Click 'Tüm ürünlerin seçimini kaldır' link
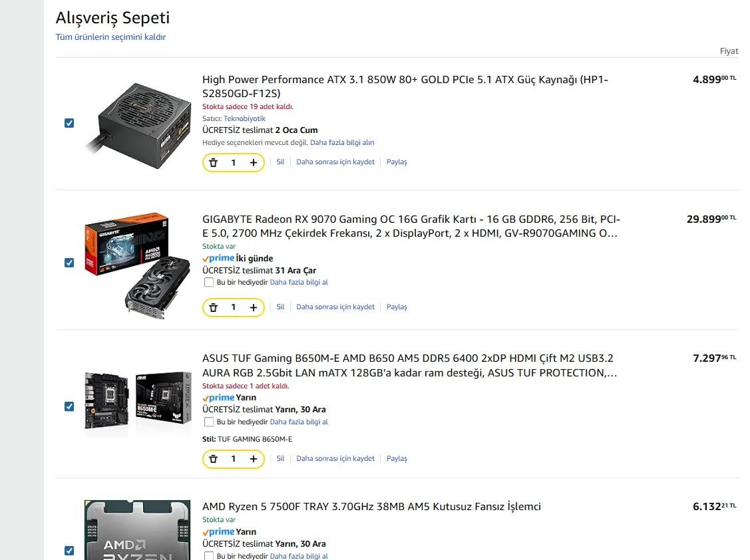 [x=110, y=37]
